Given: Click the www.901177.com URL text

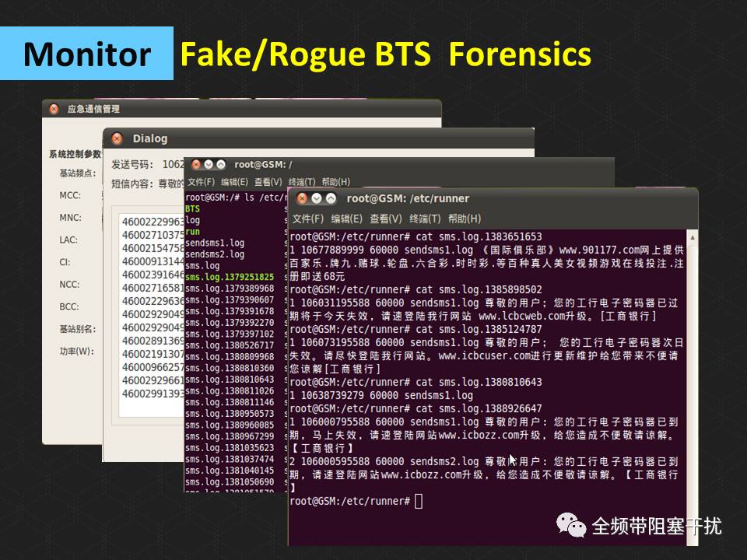Looking at the screenshot, I should [599, 250].
